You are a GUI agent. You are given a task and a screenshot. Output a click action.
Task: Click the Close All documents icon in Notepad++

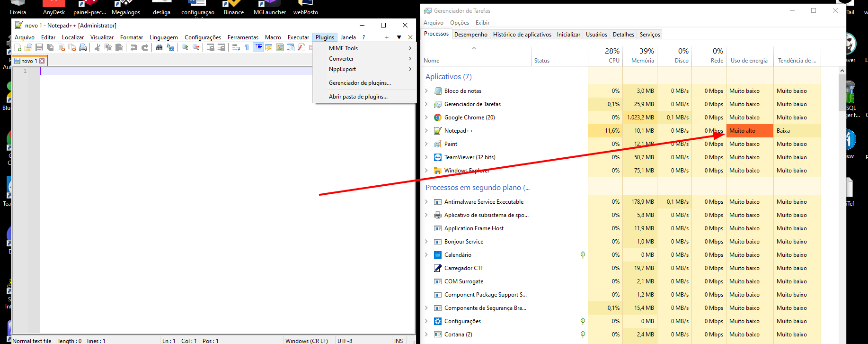pos(72,47)
